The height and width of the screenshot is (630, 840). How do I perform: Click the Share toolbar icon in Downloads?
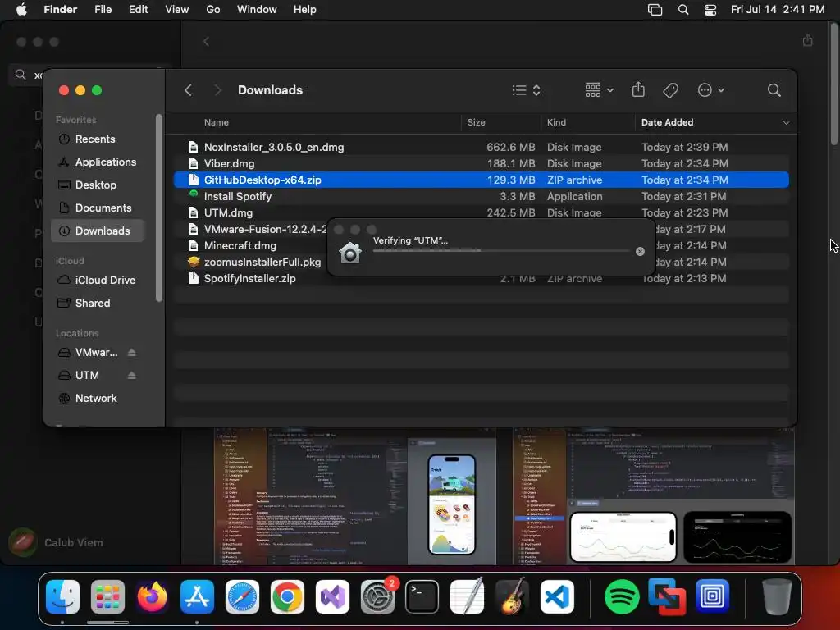point(638,89)
